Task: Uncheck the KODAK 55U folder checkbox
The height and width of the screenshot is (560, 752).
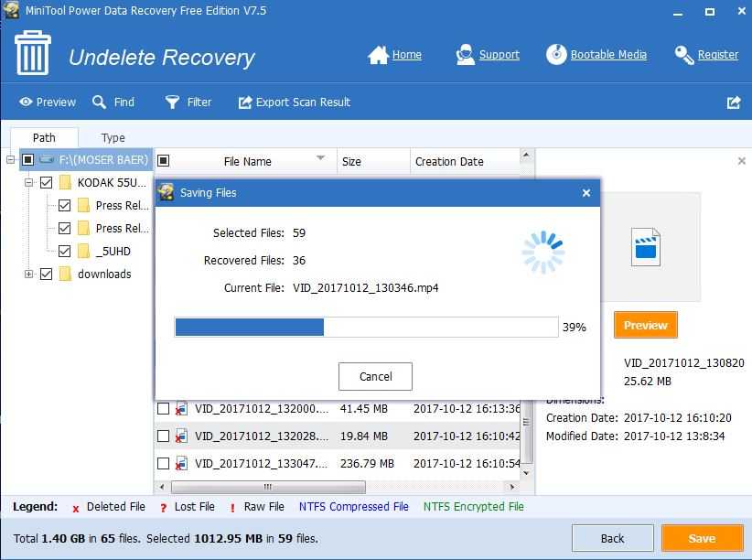Action: tap(46, 182)
